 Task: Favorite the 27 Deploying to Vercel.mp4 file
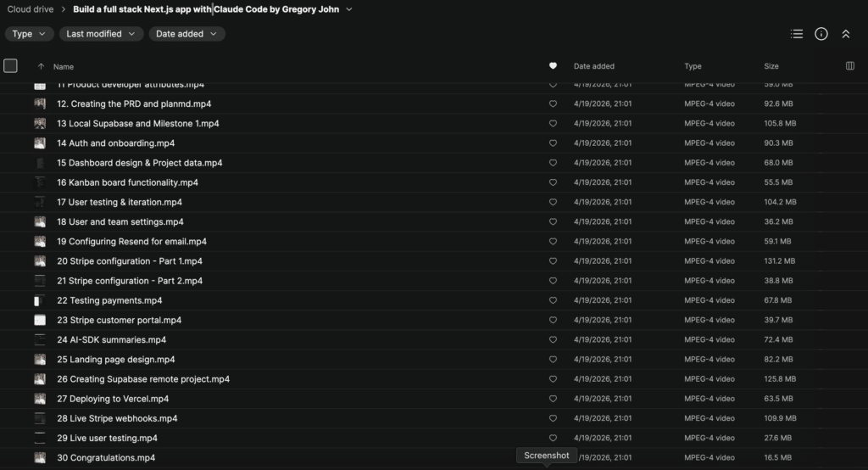[553, 399]
